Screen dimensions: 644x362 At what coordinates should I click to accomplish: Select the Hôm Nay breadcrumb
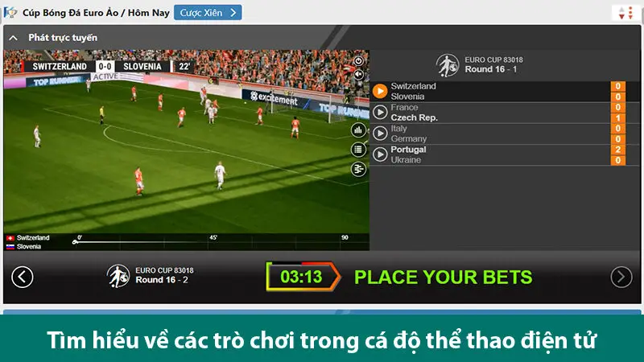pyautogui.click(x=149, y=13)
